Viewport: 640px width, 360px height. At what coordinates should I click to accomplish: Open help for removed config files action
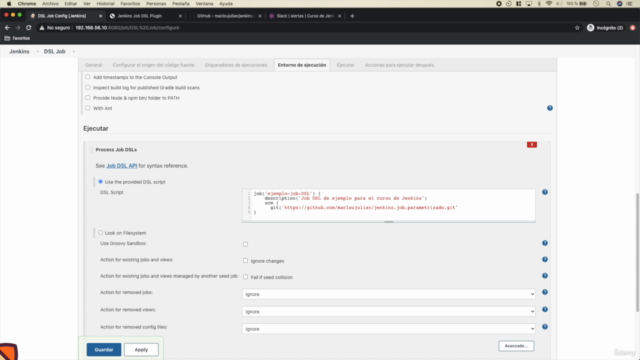pos(545,327)
